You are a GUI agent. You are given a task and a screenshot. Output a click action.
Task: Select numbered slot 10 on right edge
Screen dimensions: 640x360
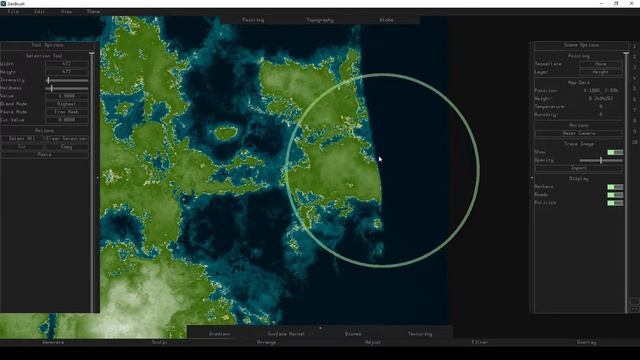tap(635, 142)
